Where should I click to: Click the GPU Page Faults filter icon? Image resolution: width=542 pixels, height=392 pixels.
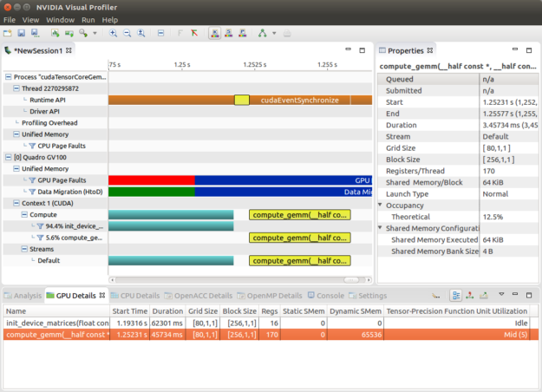pyautogui.click(x=32, y=180)
